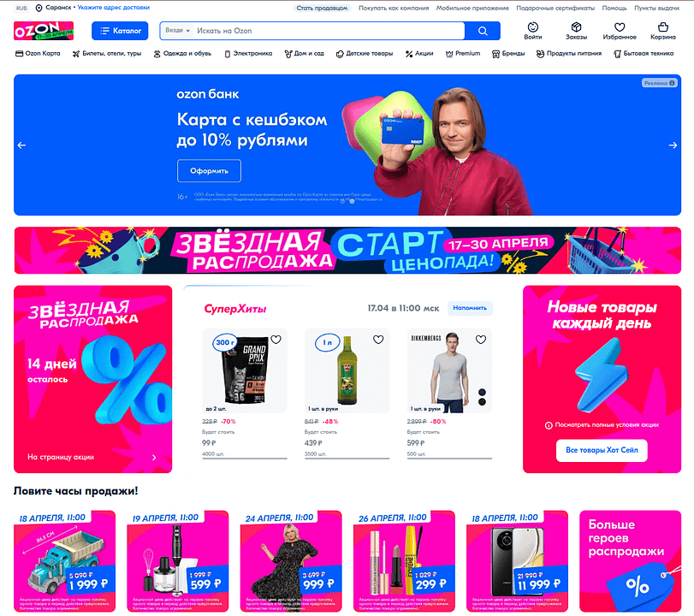Expand the Везде search scope dropdown
Image resolution: width=694 pixels, height=616 pixels.
(x=177, y=31)
